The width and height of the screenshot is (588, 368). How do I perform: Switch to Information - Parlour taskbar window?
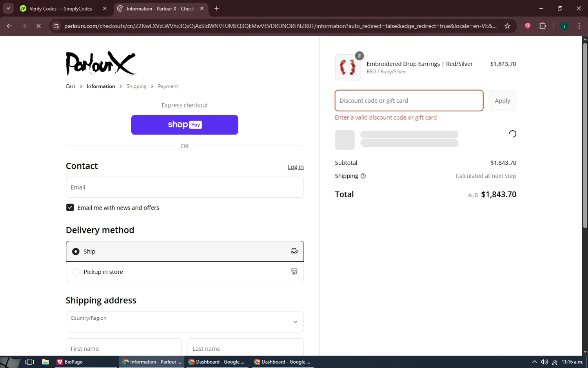pos(151,362)
